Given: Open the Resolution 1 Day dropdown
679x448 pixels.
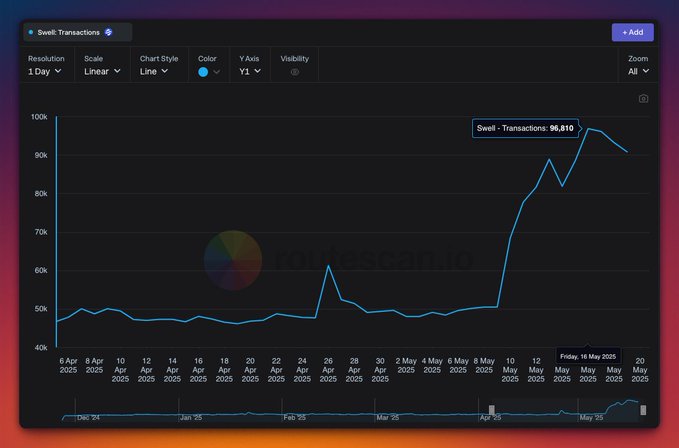Looking at the screenshot, I should click(x=46, y=72).
